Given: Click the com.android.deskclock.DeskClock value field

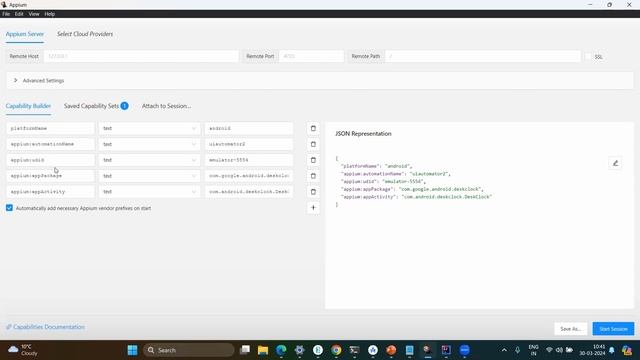Looking at the screenshot, I should [x=249, y=192].
